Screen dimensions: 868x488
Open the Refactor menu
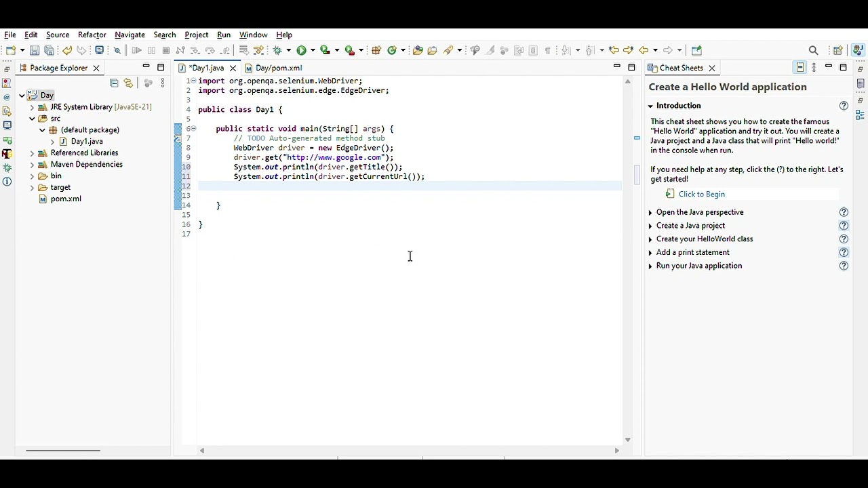pos(92,35)
